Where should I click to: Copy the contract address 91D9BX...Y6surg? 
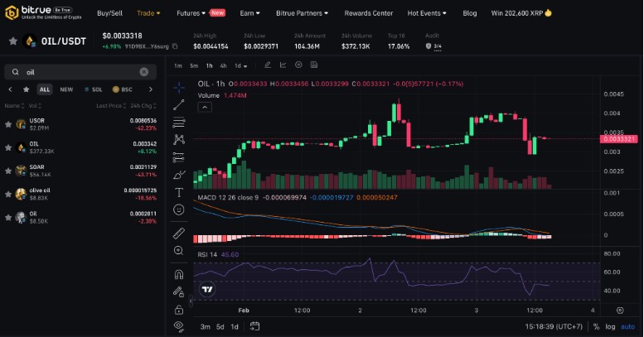176,46
